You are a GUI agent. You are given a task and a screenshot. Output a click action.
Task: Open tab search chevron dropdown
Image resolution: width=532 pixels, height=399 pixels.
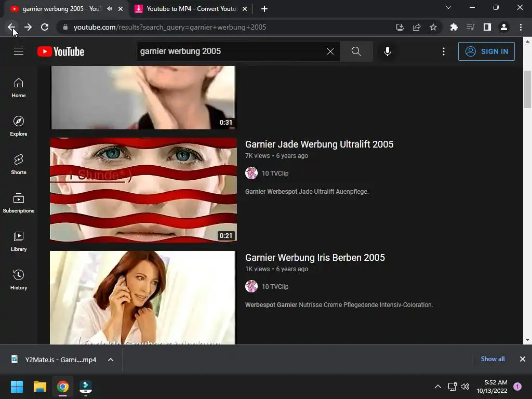(448, 7)
